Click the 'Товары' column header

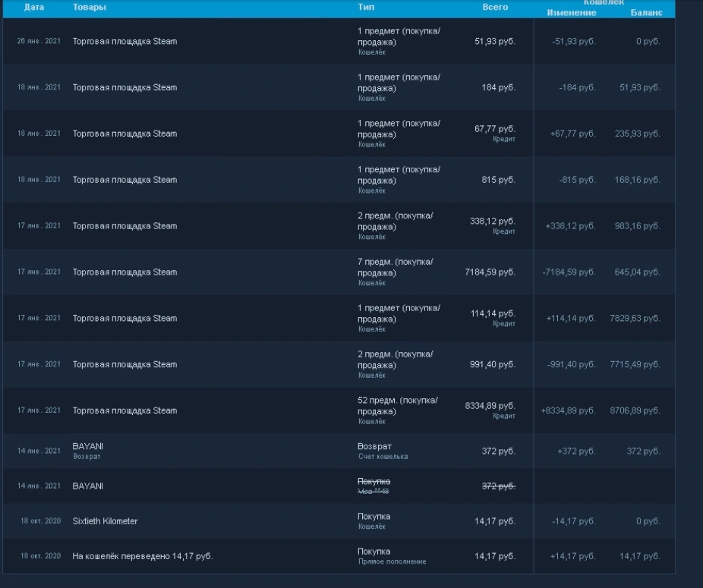pyautogui.click(x=90, y=7)
